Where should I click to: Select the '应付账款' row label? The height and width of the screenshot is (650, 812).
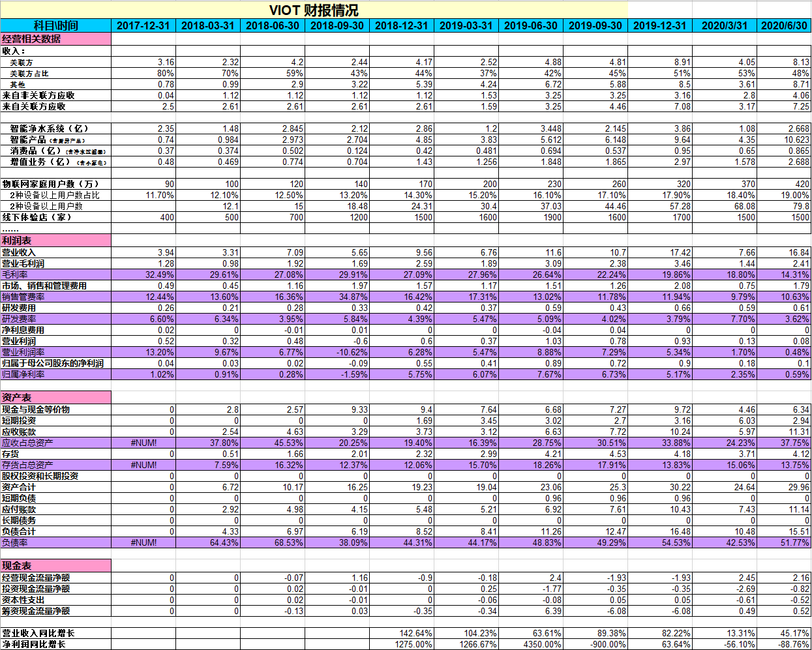point(19,509)
